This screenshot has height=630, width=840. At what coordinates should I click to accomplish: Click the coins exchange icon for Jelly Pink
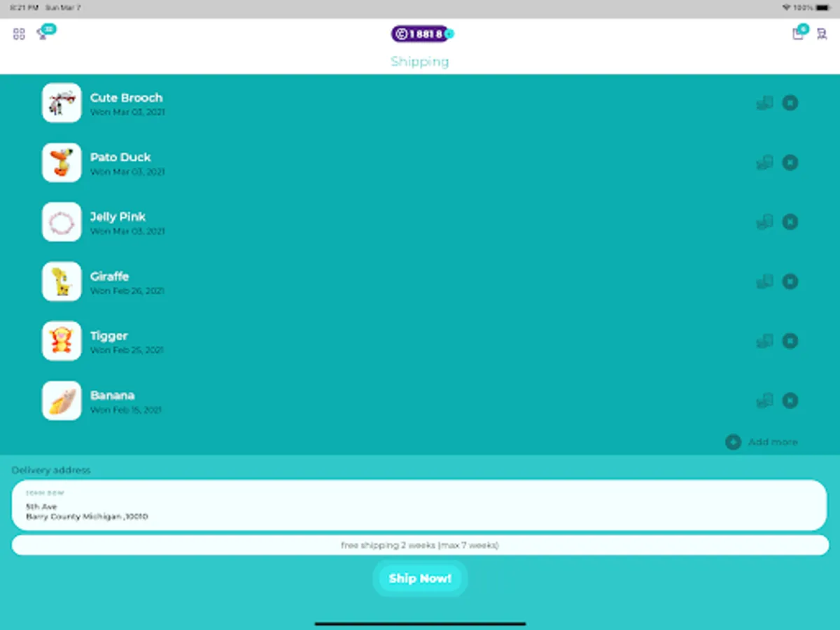(x=764, y=222)
